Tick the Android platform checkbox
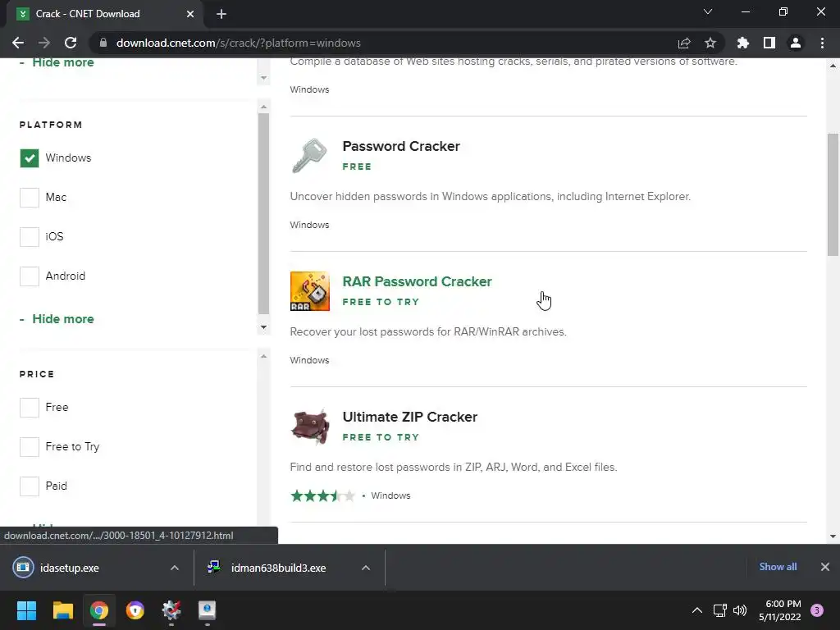This screenshot has width=840, height=630. tap(30, 276)
